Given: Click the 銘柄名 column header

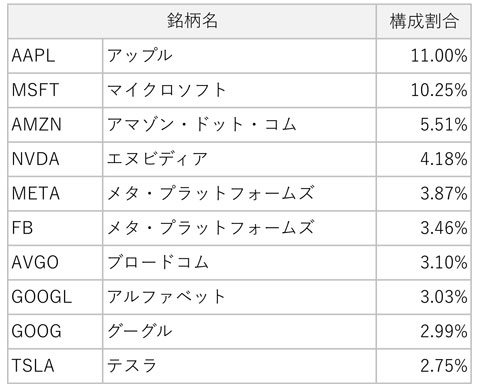Looking at the screenshot, I should tap(192, 21).
